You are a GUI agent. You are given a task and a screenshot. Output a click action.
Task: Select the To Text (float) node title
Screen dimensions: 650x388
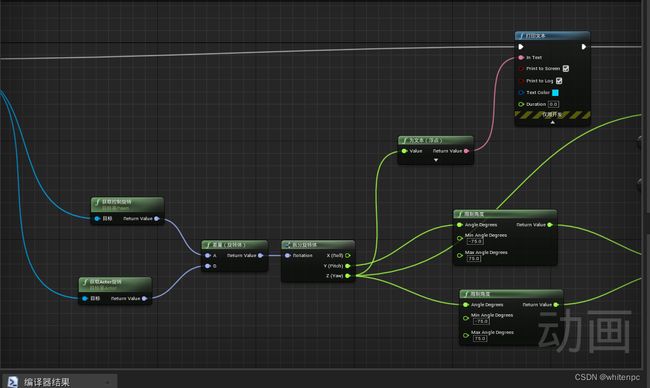point(436,141)
